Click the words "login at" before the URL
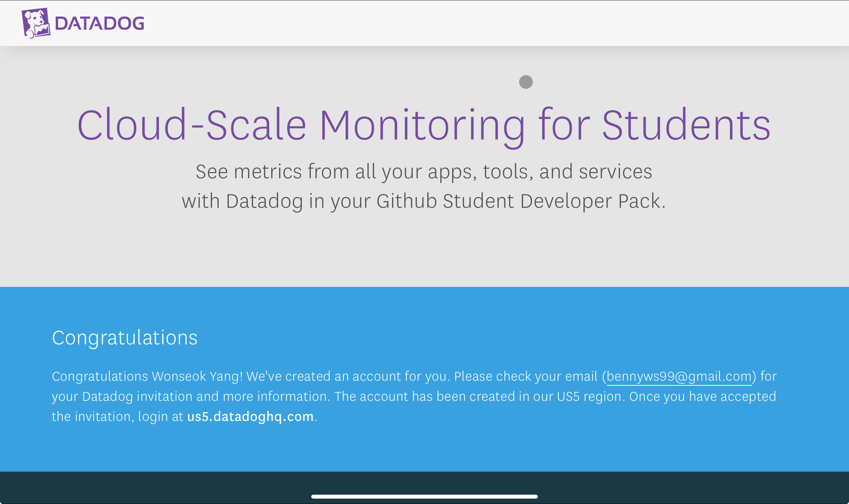The width and height of the screenshot is (849, 504). pos(160,417)
